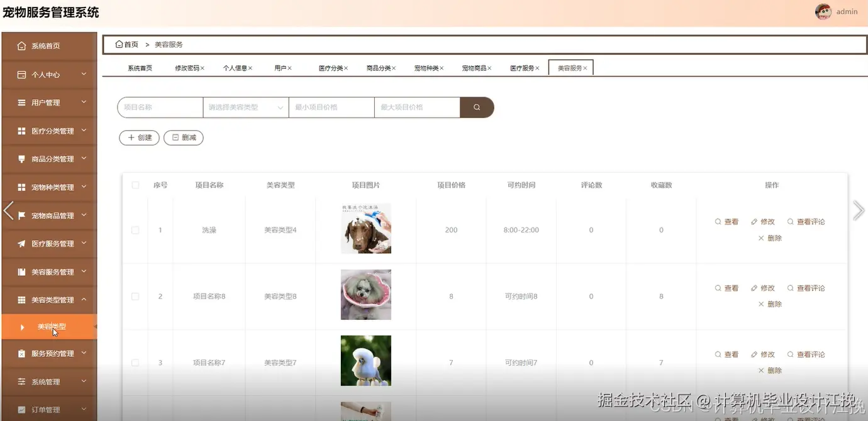Click 查看 for the 洗澡 row
This screenshot has width=868, height=421.
click(726, 222)
